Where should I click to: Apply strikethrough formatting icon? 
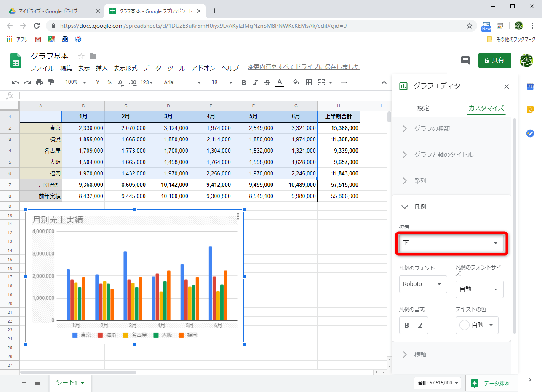click(267, 82)
